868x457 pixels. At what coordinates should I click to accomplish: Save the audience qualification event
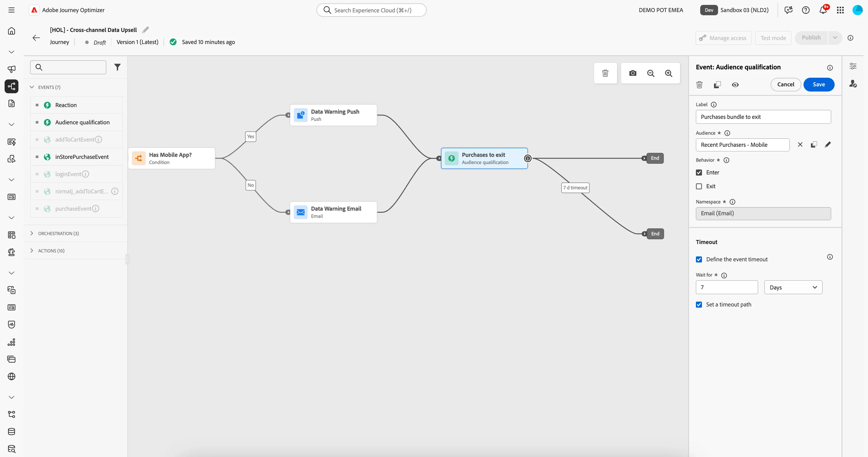tap(819, 85)
